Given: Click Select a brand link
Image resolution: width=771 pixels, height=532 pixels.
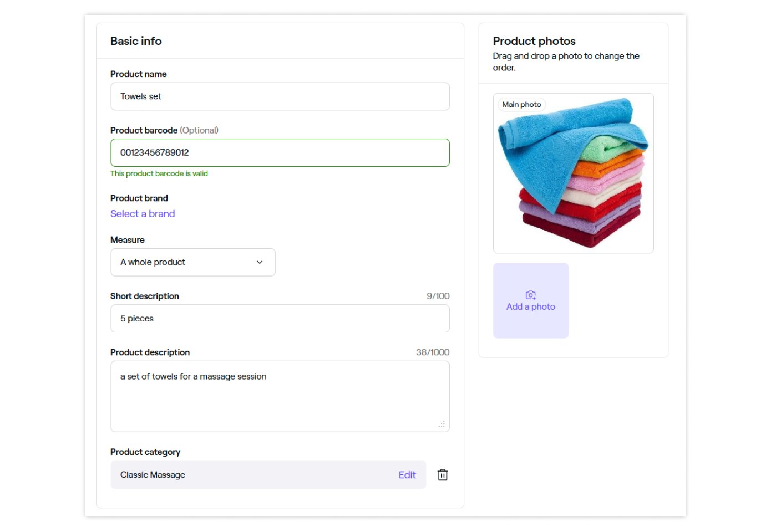Looking at the screenshot, I should 143,214.
